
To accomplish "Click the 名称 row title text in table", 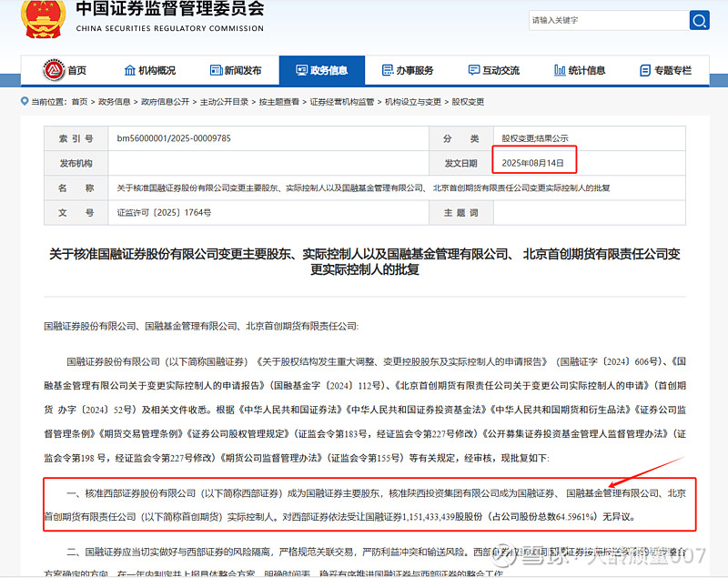I will pyautogui.click(x=363, y=188).
